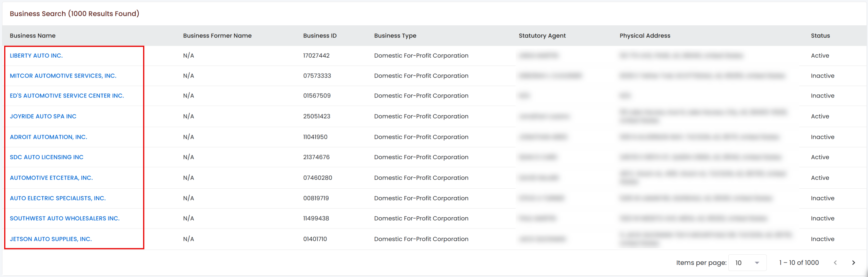Open the items per page dropdown
This screenshot has height=277, width=868.
click(747, 263)
